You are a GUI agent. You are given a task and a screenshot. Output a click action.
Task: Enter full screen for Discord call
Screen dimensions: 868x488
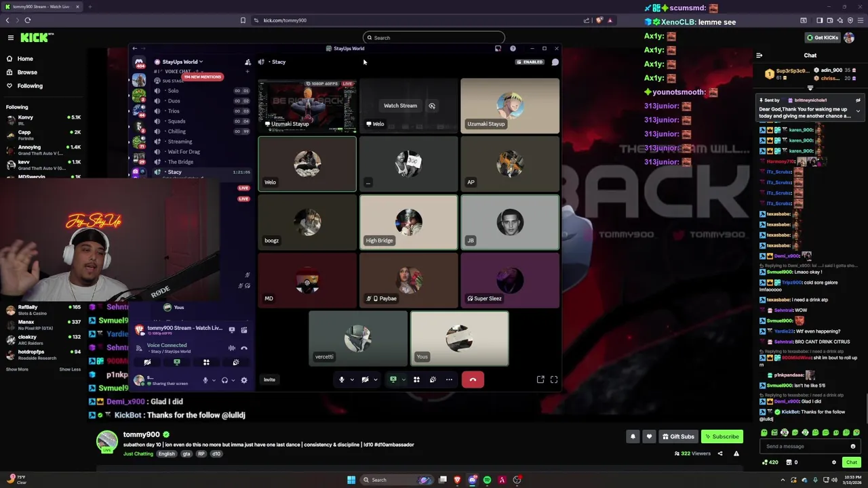(x=554, y=380)
